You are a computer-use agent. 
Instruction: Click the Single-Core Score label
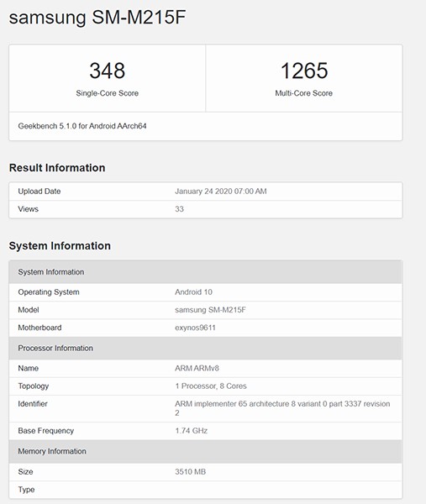coord(108,93)
